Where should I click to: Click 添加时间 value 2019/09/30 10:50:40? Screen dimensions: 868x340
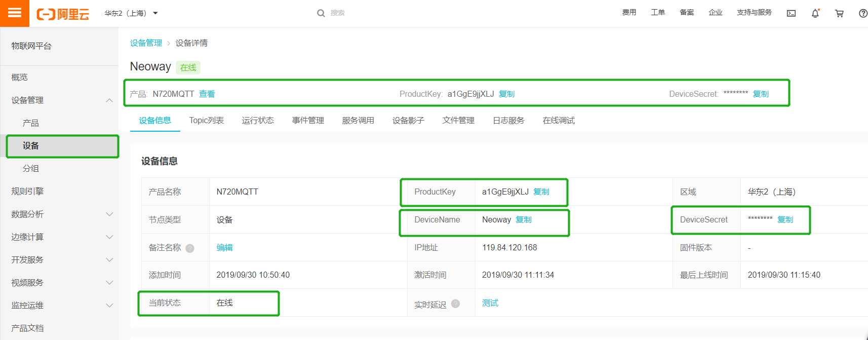click(x=253, y=275)
